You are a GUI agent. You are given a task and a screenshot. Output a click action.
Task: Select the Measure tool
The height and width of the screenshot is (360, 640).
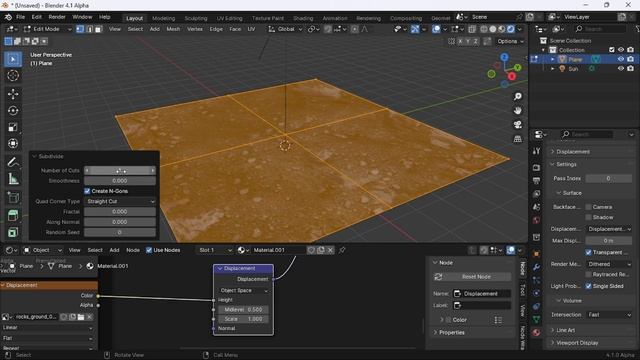click(x=13, y=179)
